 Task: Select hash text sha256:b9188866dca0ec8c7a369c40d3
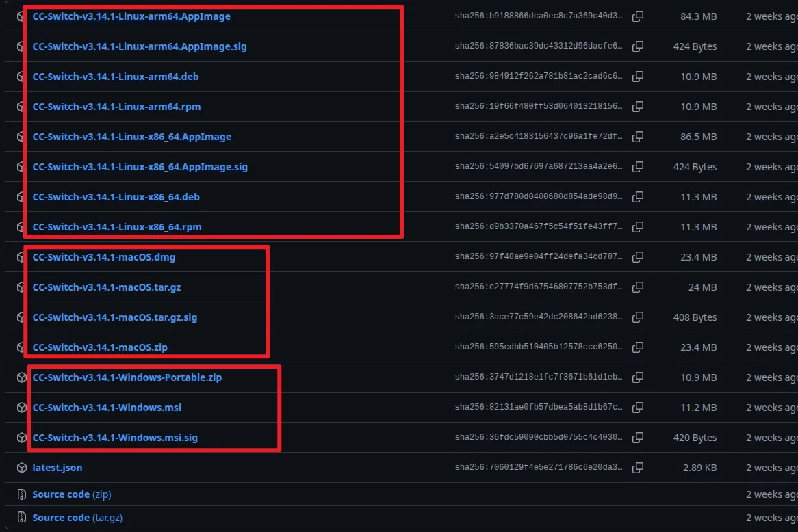pyautogui.click(x=539, y=16)
